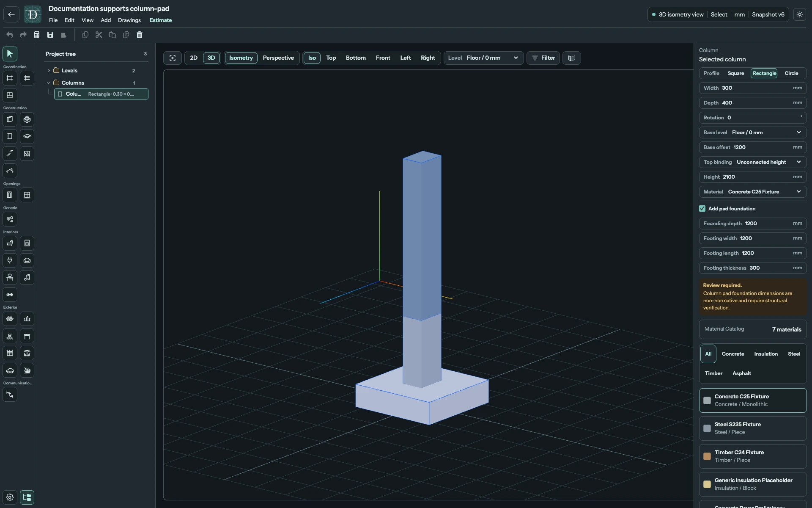Open the Base level dropdown

pos(753,133)
